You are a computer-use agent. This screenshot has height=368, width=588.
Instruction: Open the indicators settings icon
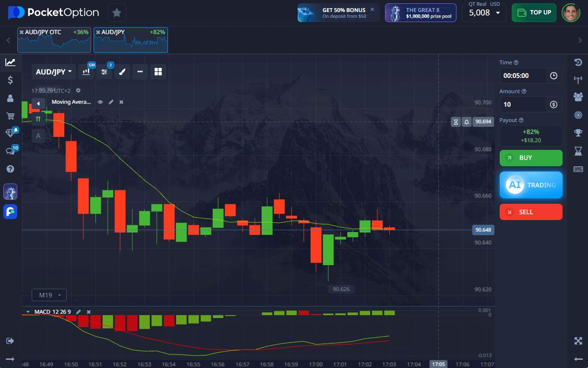point(104,72)
